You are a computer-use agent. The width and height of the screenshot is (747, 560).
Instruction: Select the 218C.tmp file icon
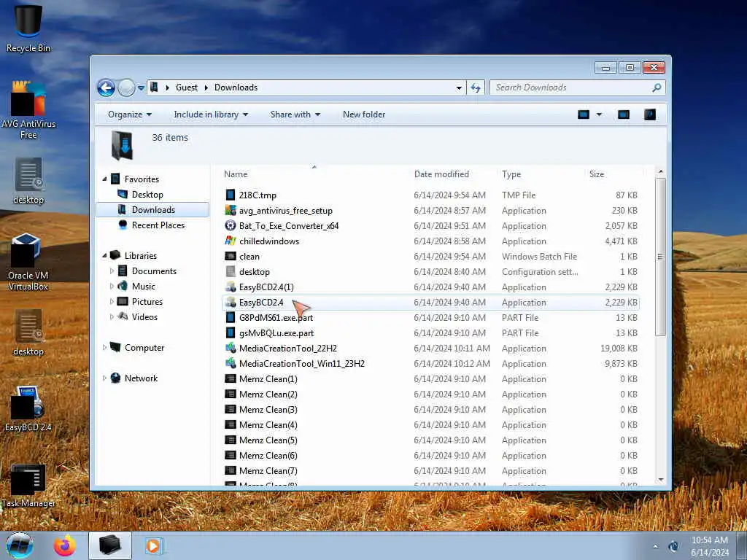click(230, 195)
